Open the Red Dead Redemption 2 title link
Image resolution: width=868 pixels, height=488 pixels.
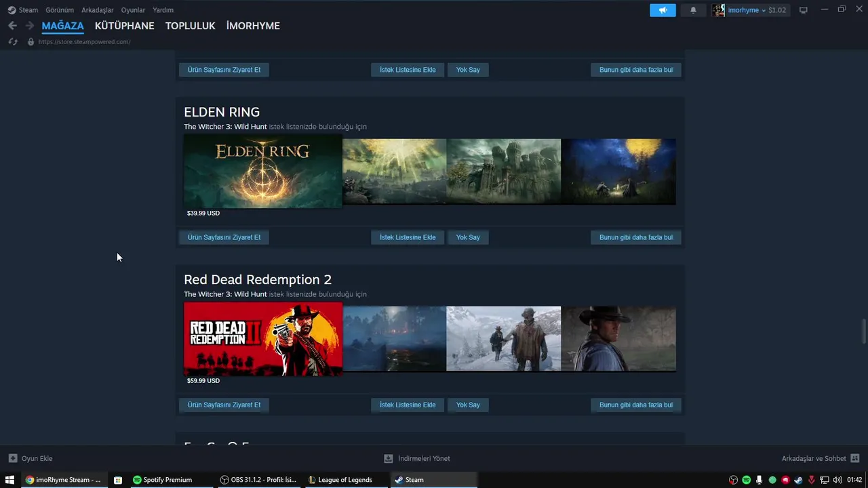[x=258, y=279]
